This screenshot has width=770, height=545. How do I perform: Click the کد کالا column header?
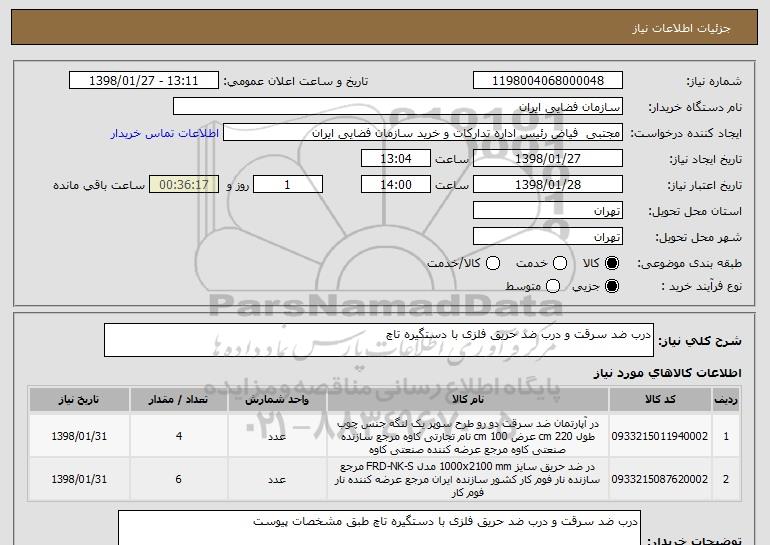(660, 400)
